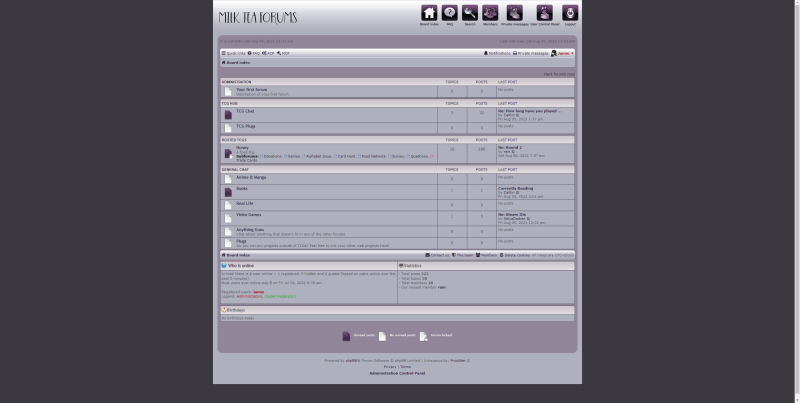Click the Members link in footer bar

486,255
